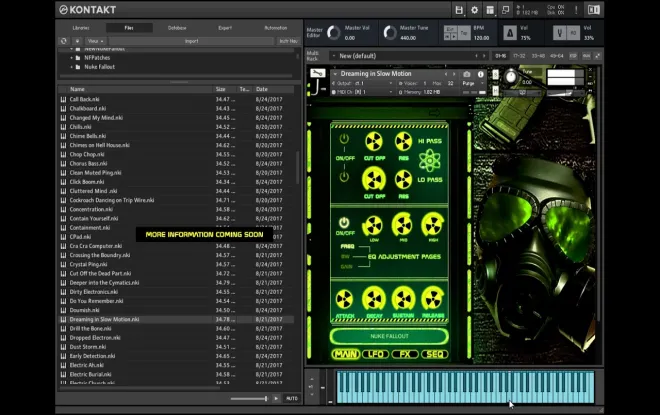Viewport: 660px width, 415px height.
Task: Click the Hi Pass Cut Off knob
Action: tap(374, 141)
